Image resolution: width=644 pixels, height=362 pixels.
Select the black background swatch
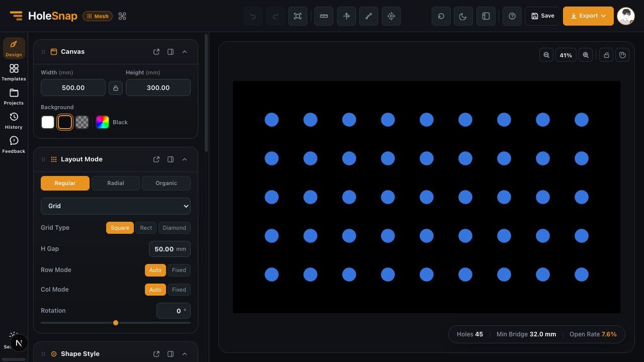coord(65,122)
